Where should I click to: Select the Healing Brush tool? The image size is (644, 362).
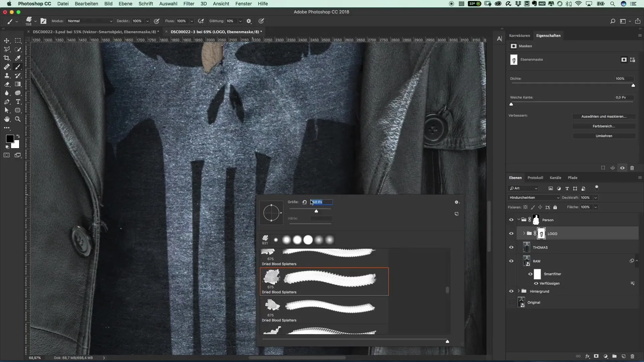click(x=7, y=67)
